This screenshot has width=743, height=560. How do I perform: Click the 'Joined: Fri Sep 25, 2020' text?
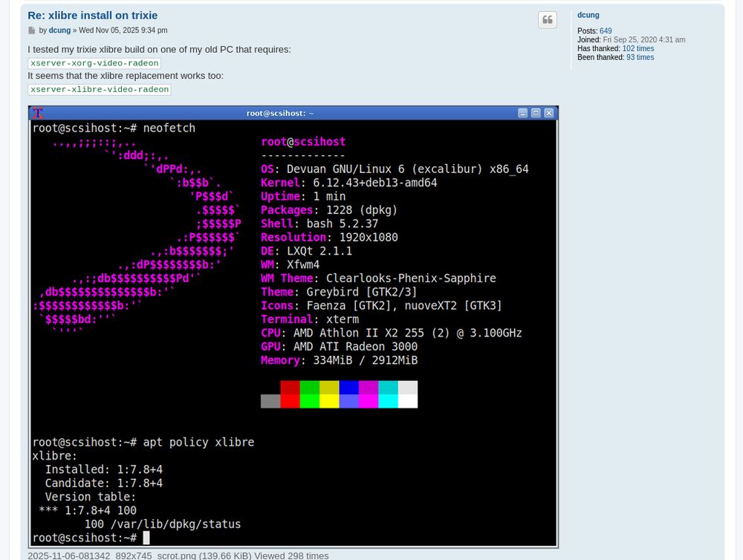tap(631, 40)
